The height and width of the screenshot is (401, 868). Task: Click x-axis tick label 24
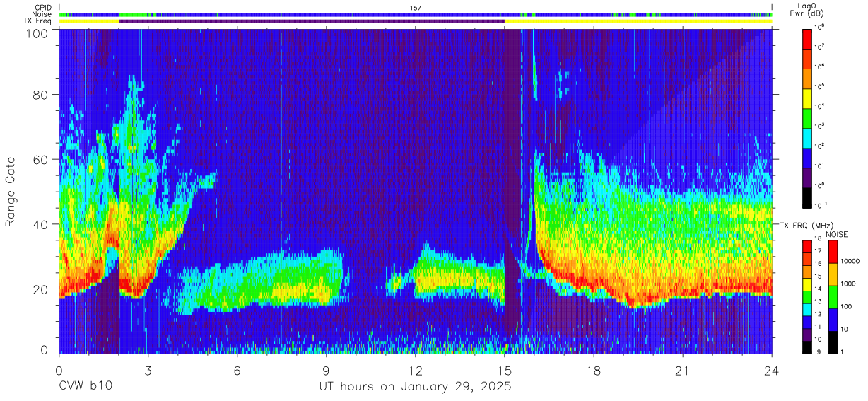(772, 370)
